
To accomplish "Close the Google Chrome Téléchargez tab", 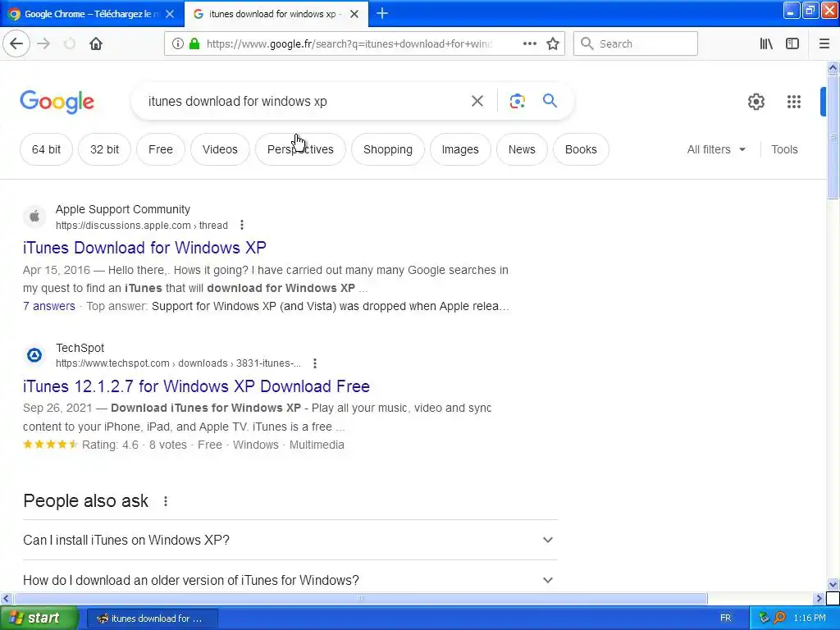I will (x=169, y=14).
